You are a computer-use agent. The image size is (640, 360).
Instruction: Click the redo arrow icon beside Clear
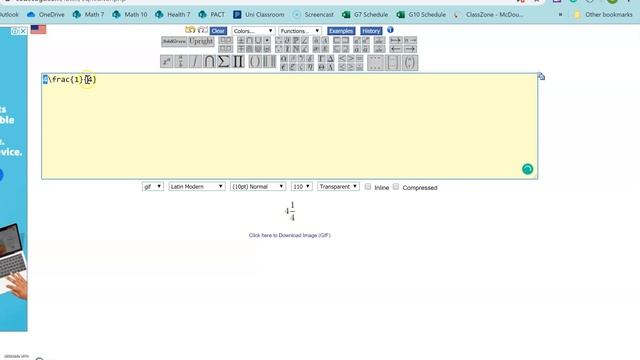click(x=203, y=30)
